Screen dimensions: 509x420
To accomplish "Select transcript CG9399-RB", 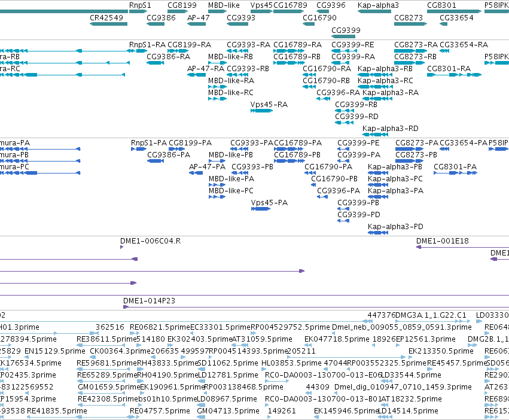I will (x=356, y=105).
